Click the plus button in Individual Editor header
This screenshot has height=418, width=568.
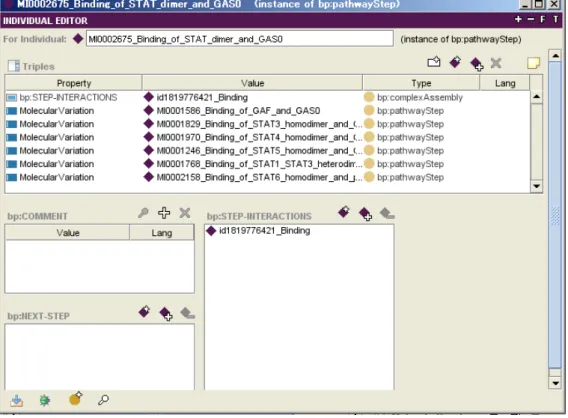[518, 20]
